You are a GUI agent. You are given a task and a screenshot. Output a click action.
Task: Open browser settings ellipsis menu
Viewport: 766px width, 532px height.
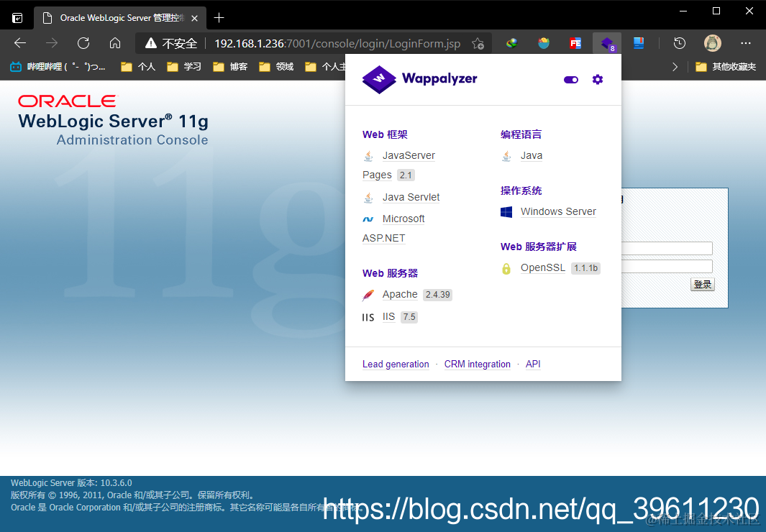click(x=745, y=43)
